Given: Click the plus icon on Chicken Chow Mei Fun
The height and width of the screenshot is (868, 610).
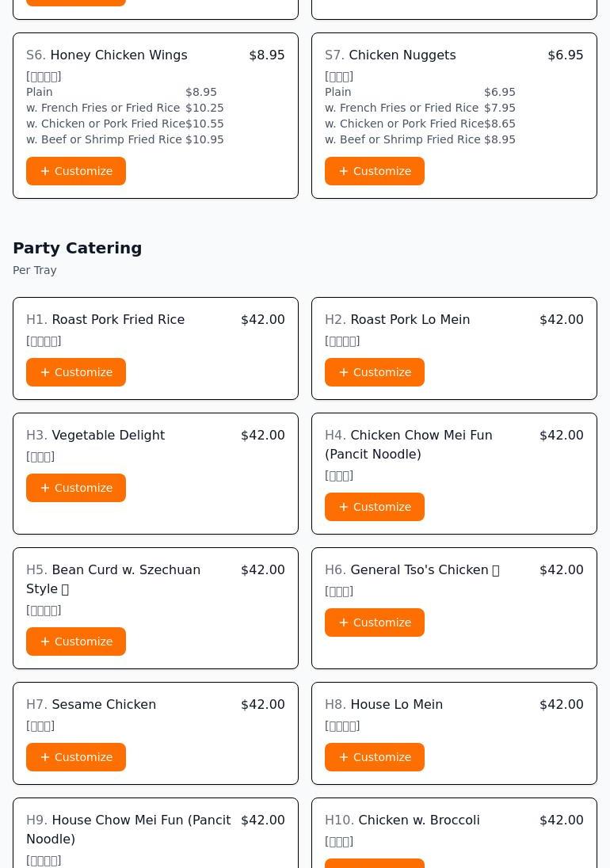Looking at the screenshot, I should [344, 507].
